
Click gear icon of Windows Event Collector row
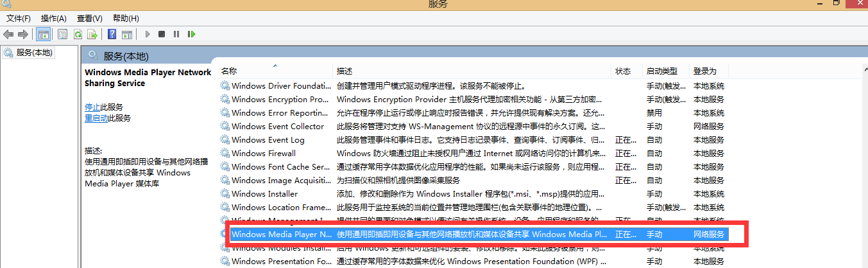coord(225,126)
